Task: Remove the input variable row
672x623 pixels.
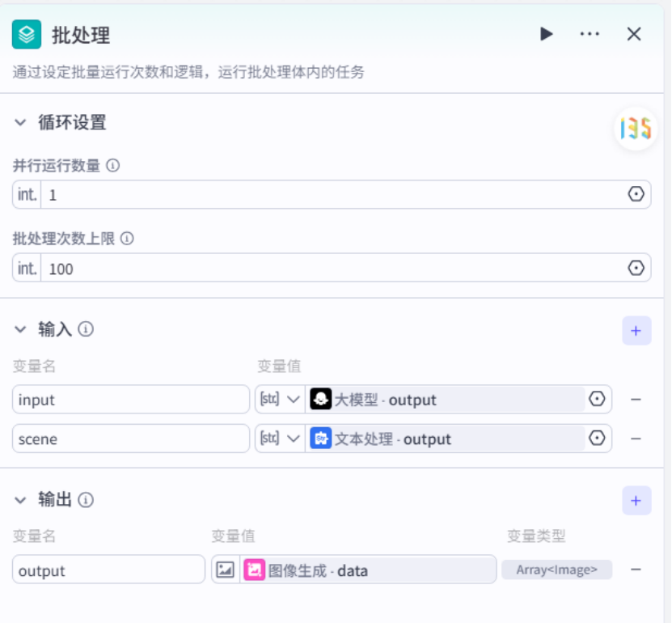Action: [636, 400]
